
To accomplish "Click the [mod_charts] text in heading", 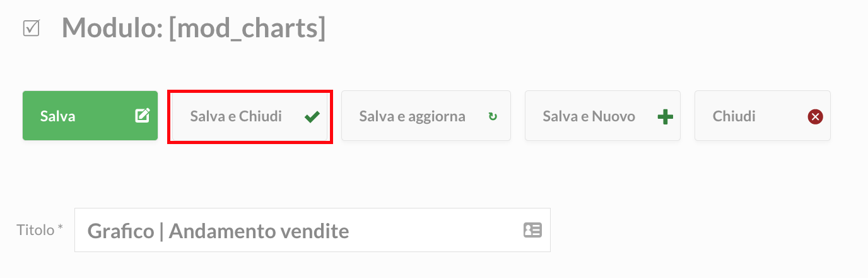I will (247, 29).
